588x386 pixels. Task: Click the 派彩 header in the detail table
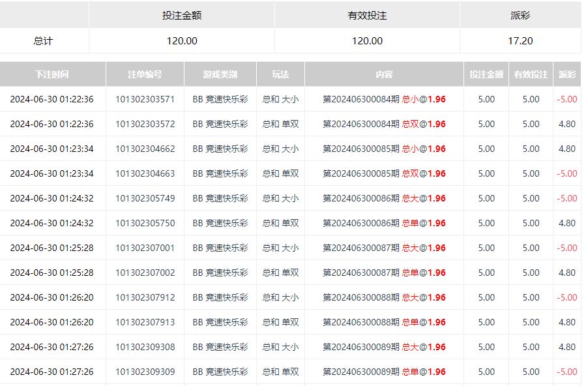[566, 74]
